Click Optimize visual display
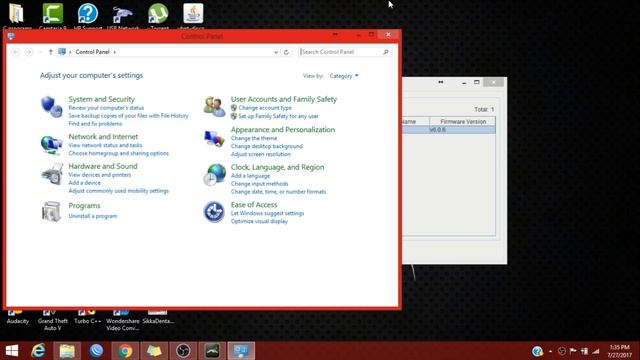 (x=259, y=221)
